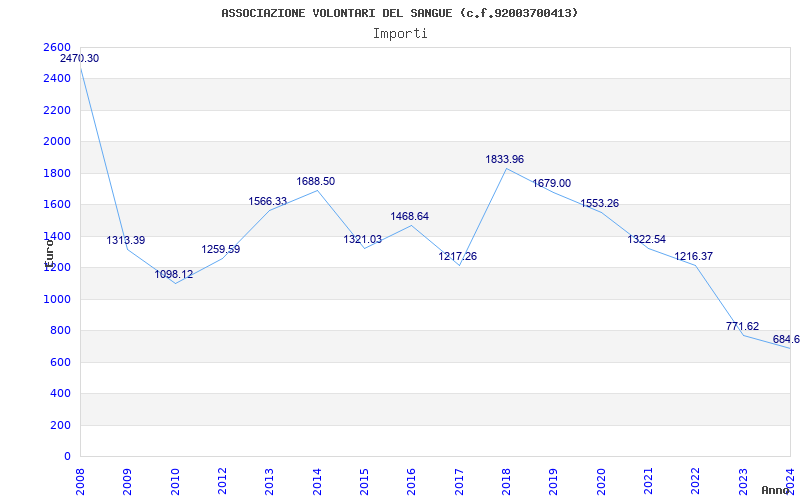The height and width of the screenshot is (500, 800).
Task: Click the x-axis year 2009
Action: pos(128,482)
